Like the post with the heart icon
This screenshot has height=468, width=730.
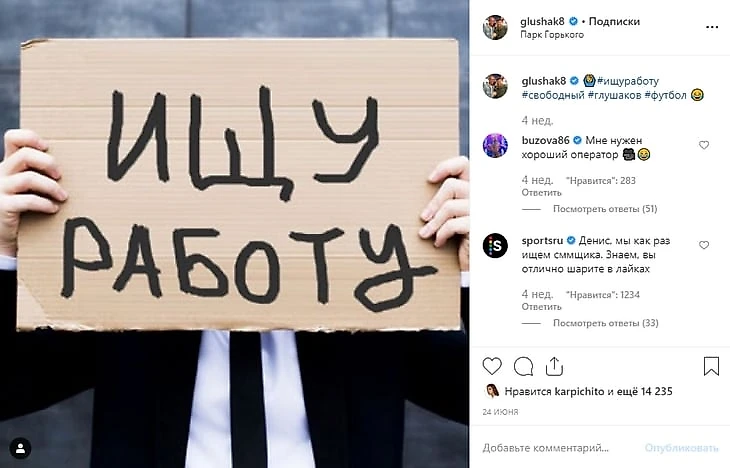(492, 366)
